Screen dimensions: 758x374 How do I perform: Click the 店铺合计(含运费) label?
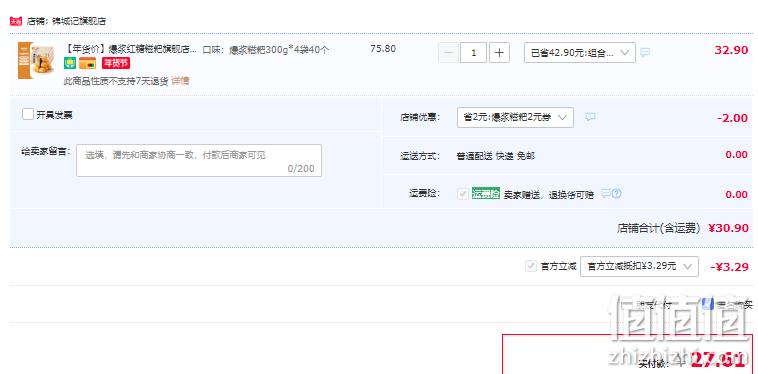(x=658, y=228)
